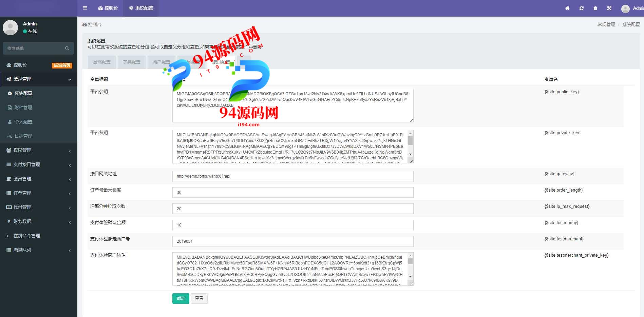Click the 支付体验默认金额 input field

point(293,225)
